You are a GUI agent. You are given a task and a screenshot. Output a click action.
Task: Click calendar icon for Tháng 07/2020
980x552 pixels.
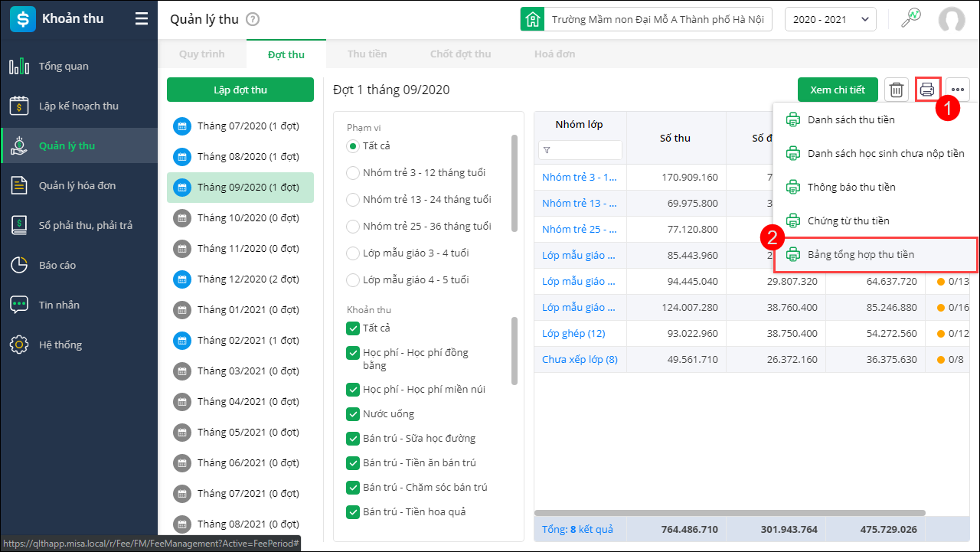[181, 126]
